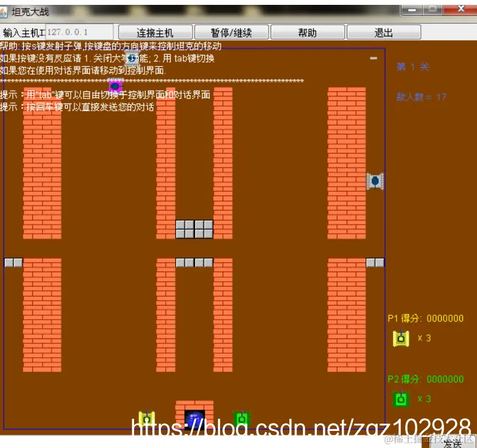
Task: Click the 输入主机IP label
Action: coord(24,32)
